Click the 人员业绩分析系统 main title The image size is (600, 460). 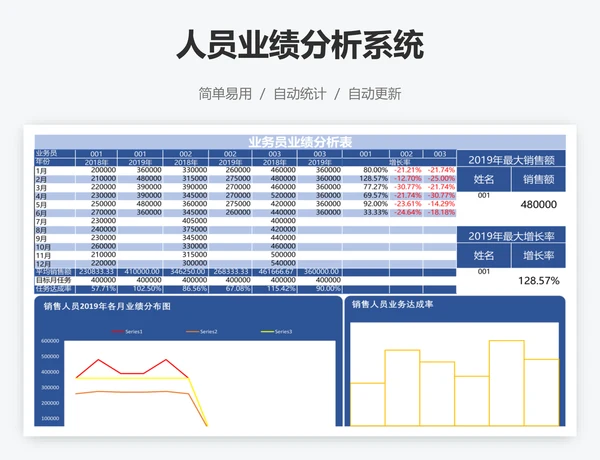coord(299,45)
